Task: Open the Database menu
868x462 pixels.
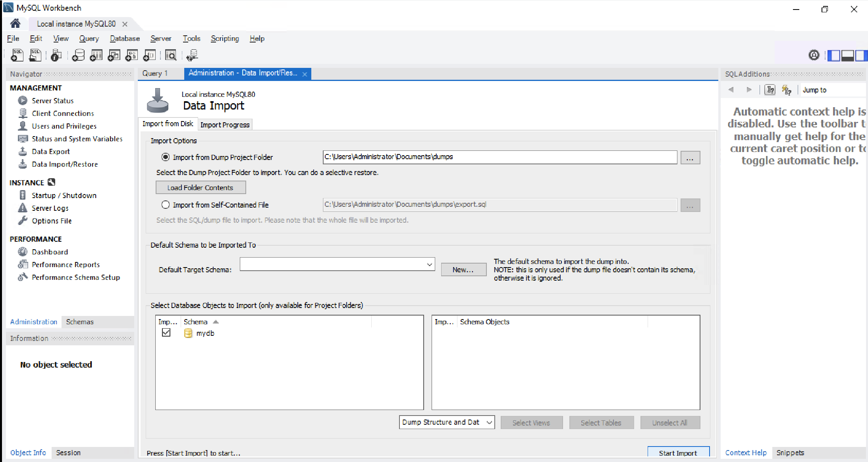Action: coord(125,38)
